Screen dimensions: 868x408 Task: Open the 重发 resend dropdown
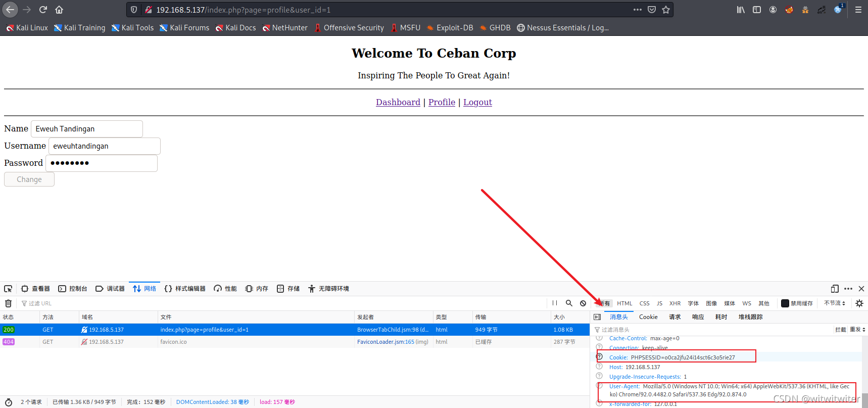(857, 330)
